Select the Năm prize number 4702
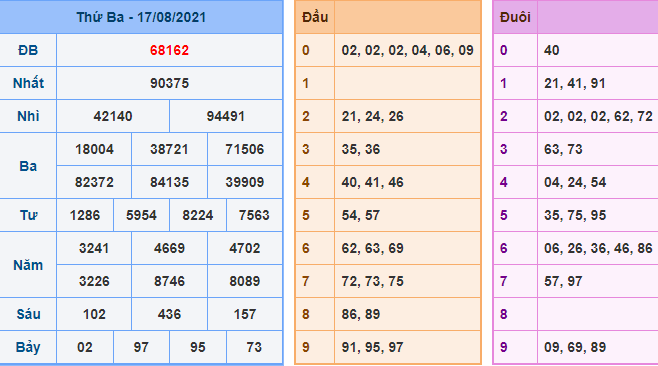 click(245, 248)
